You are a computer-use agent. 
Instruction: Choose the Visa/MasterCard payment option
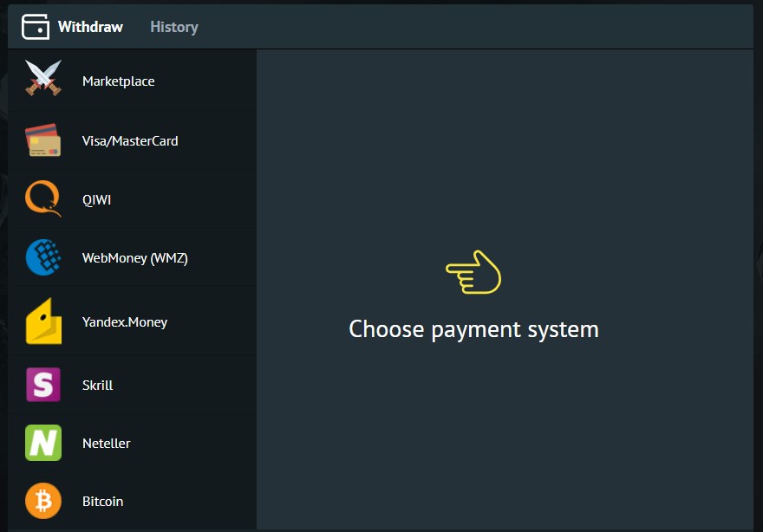point(130,140)
